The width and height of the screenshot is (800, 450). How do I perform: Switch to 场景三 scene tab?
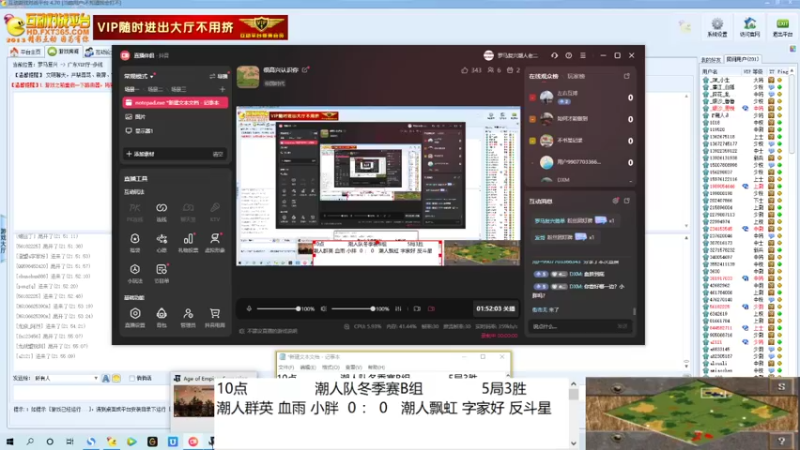178,89
